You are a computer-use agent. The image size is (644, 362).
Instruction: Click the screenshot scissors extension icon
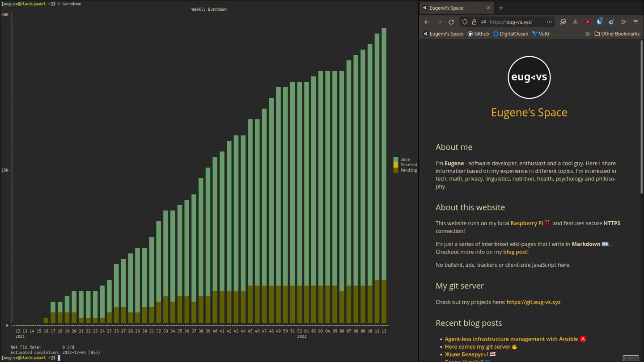[x=563, y=21]
